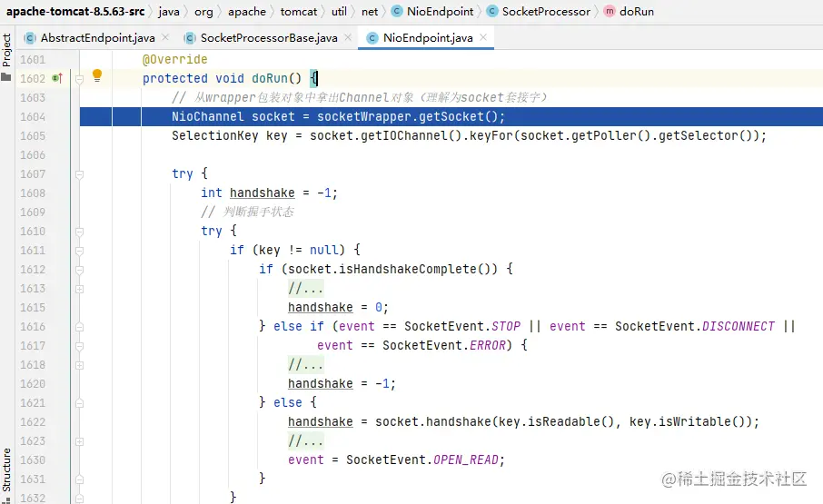Expand the folded comment on line 1613
Viewport: 823px width, 504px height.
point(79,289)
